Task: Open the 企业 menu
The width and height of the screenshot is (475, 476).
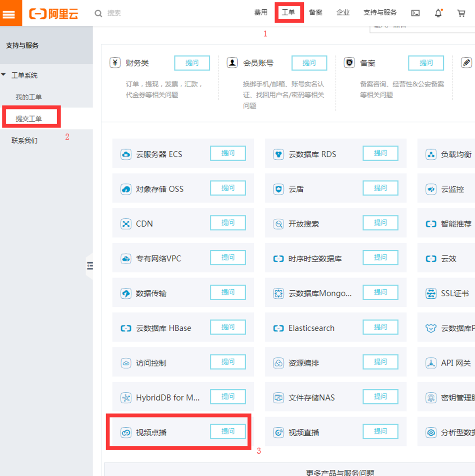Action: click(x=343, y=13)
